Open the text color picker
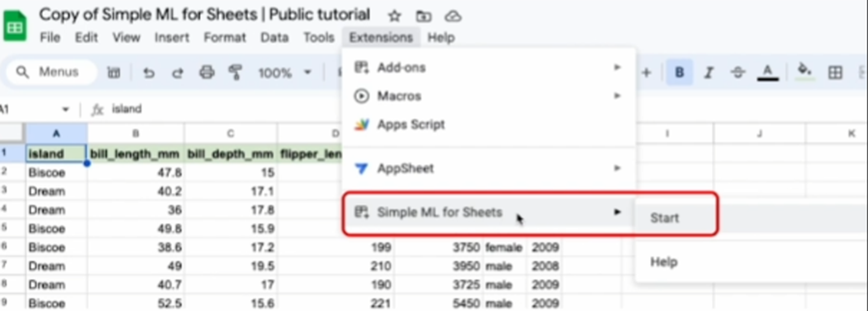 click(767, 73)
